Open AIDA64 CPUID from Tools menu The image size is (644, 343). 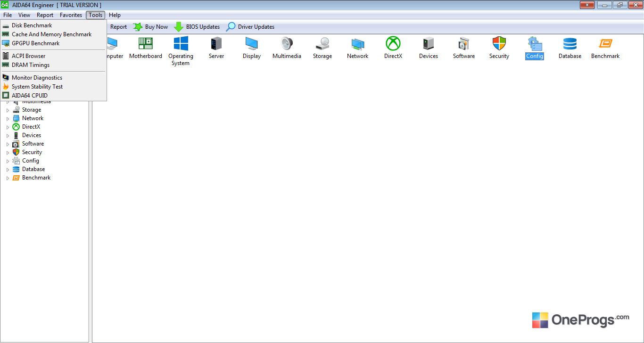coord(54,96)
